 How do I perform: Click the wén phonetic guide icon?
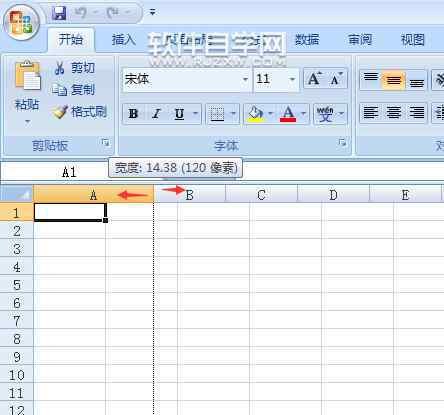point(325,114)
